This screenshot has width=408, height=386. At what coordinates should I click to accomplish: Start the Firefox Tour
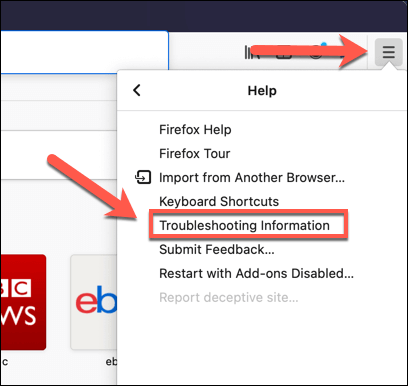(x=195, y=154)
